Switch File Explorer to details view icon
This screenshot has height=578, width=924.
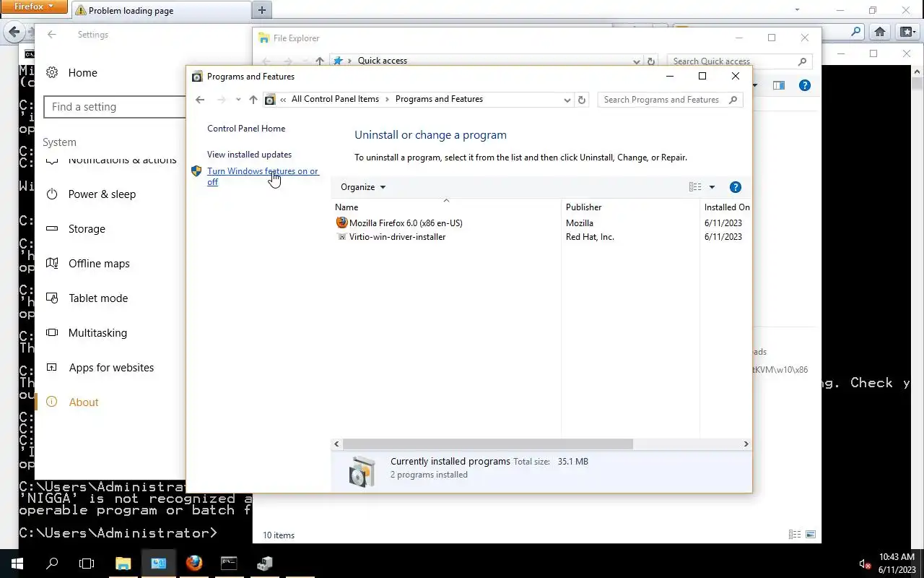[x=795, y=535]
